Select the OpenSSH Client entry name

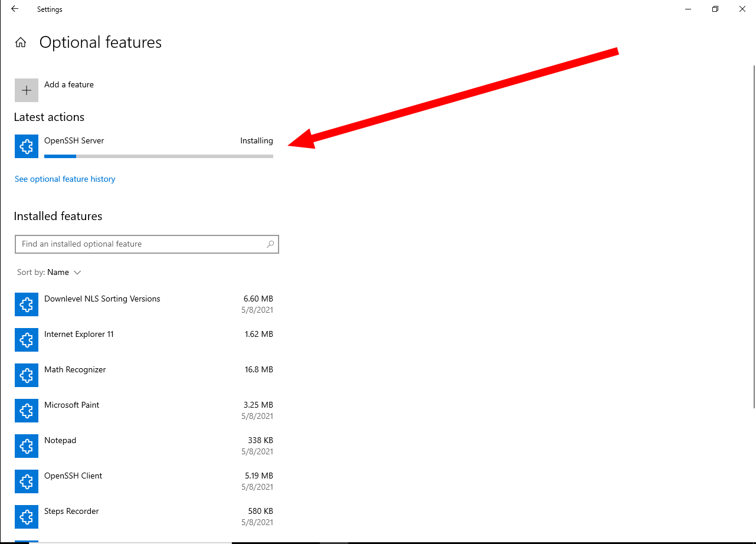click(x=73, y=476)
